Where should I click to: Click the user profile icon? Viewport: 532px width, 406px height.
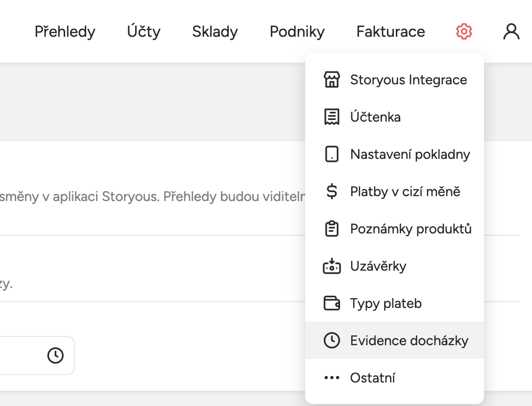(511, 31)
